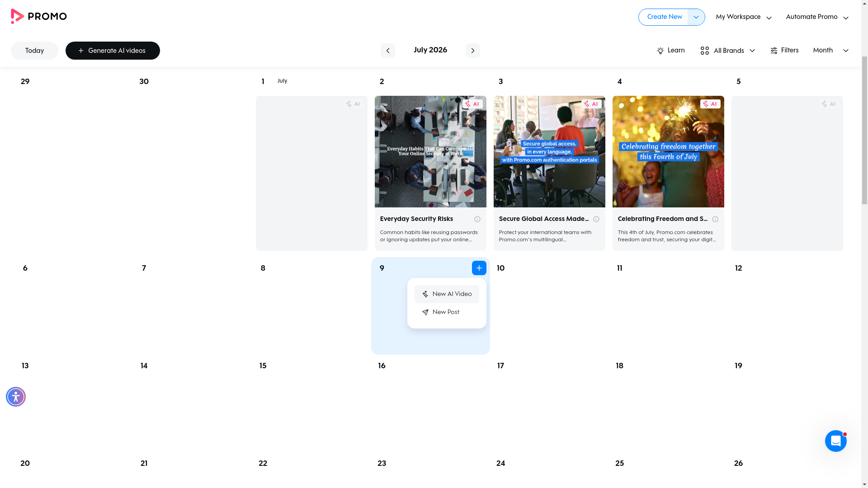
Task: Choose New AI Video from the popup
Action: (446, 294)
